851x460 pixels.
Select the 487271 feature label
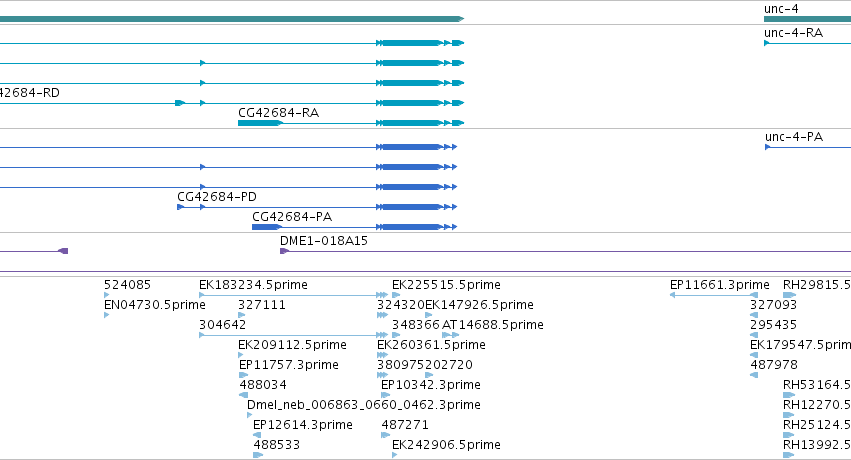(405, 425)
